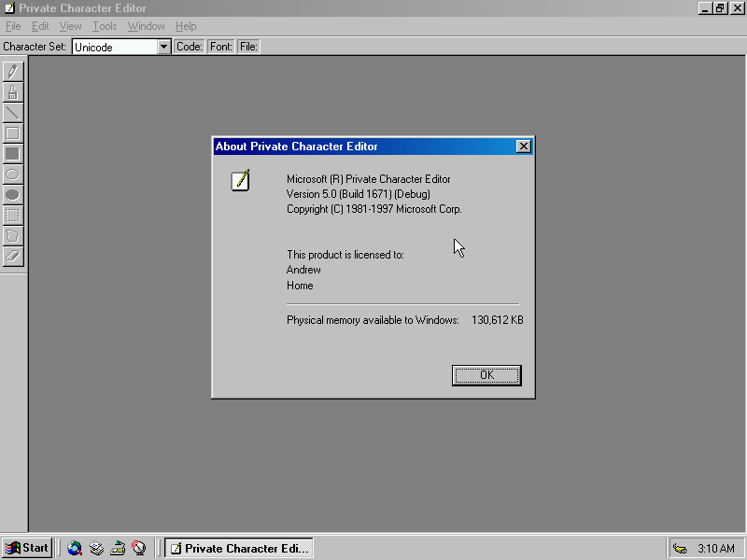Screen dimensions: 747x560
Task: Open the Help menu
Action: click(186, 26)
